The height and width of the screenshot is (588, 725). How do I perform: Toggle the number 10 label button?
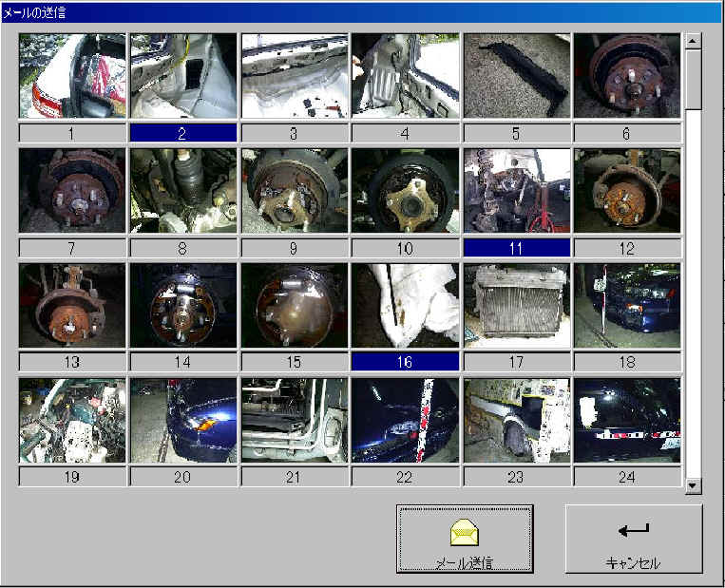pyautogui.click(x=406, y=248)
